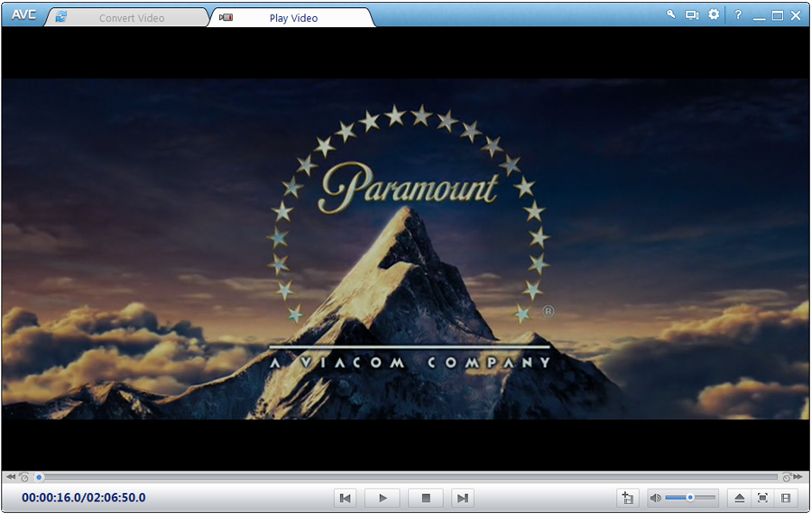812x514 pixels.
Task: Click the screen display icon in title bar
Action: 692,15
